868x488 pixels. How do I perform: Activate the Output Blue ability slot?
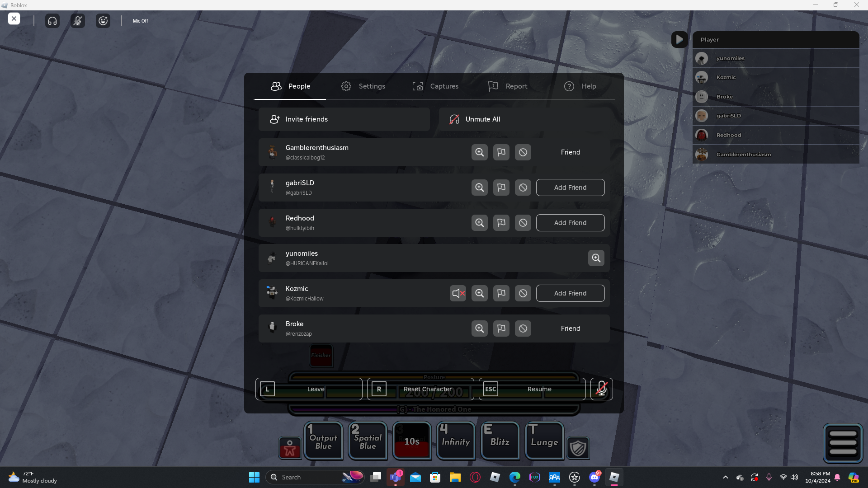[x=323, y=441]
